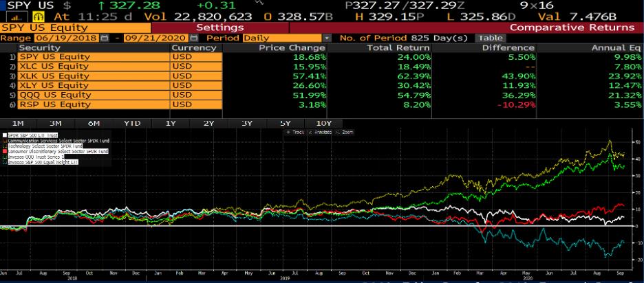The image size is (644, 283).
Task: Open the start date calendar picker
Action: pos(105,38)
